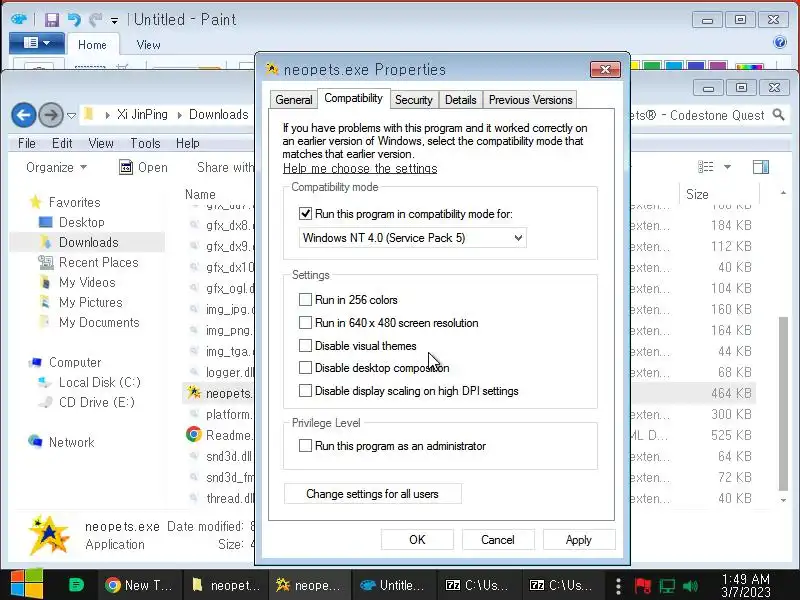800x600 pixels.
Task: Click the change view icon in Explorer
Action: click(706, 167)
